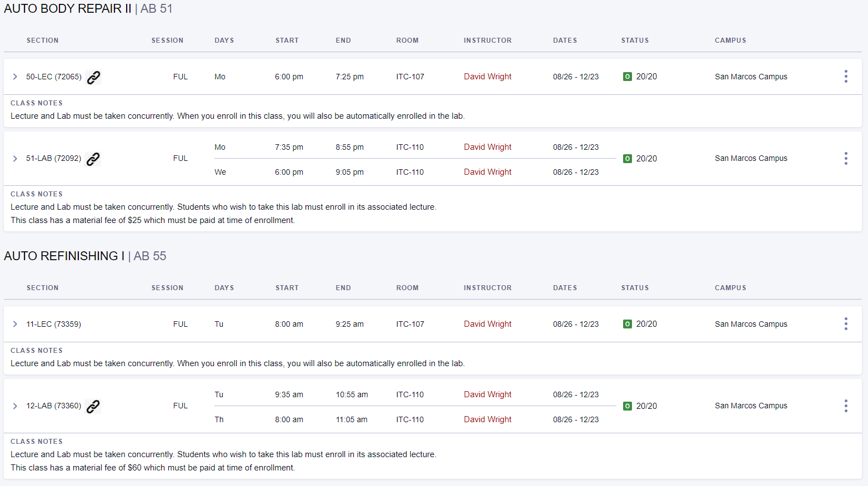Open three-dot menu for 51-LAB section
This screenshot has height=486, width=868.
click(x=845, y=159)
